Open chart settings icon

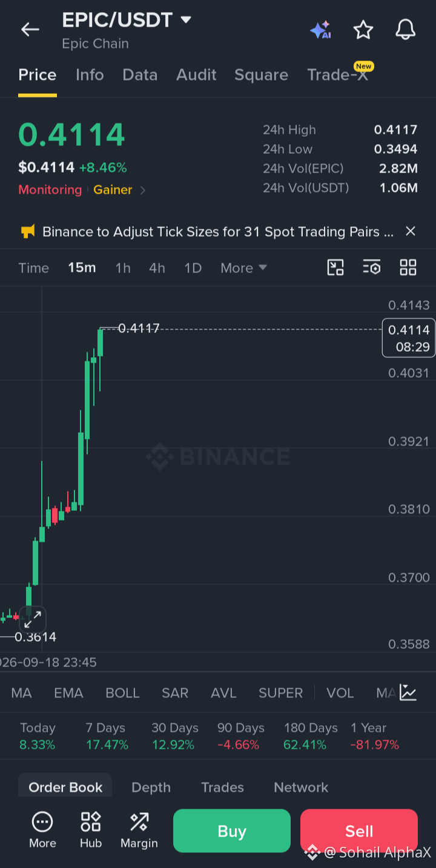pos(372,268)
